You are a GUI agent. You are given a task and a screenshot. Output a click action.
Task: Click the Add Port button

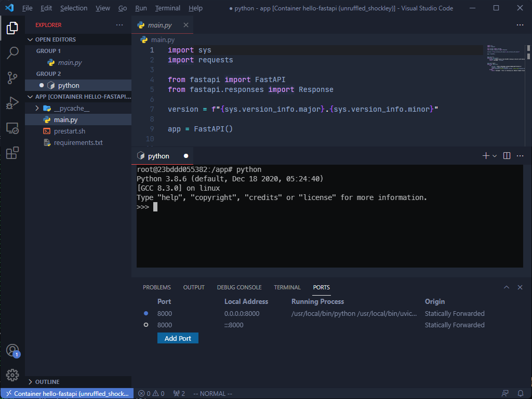[x=178, y=338]
